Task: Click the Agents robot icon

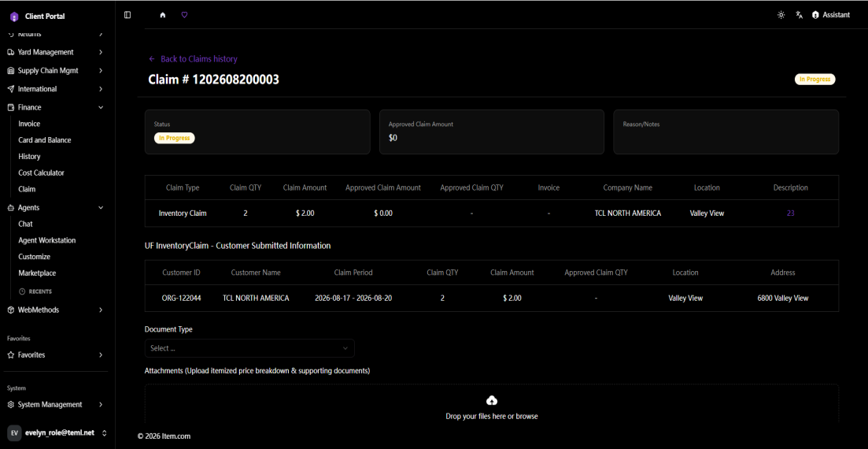Action: tap(11, 208)
